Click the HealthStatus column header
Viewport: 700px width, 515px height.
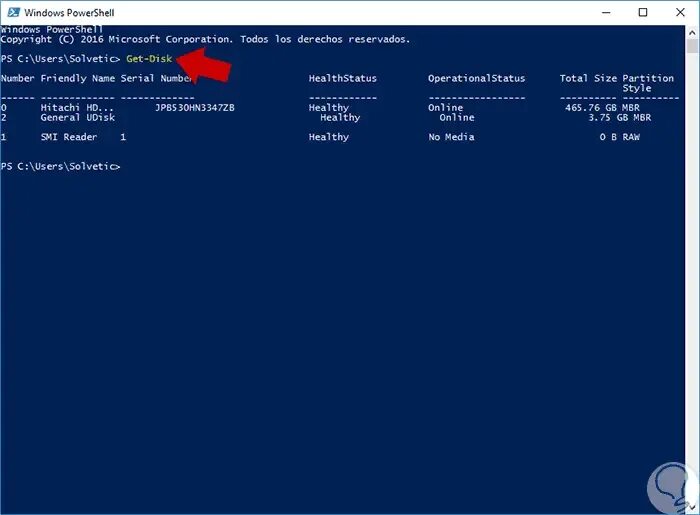point(342,79)
